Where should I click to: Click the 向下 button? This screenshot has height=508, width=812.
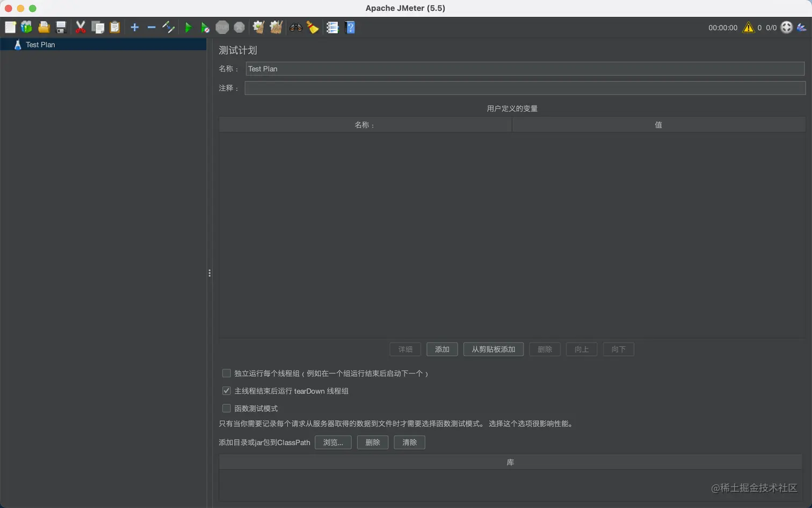pyautogui.click(x=619, y=349)
